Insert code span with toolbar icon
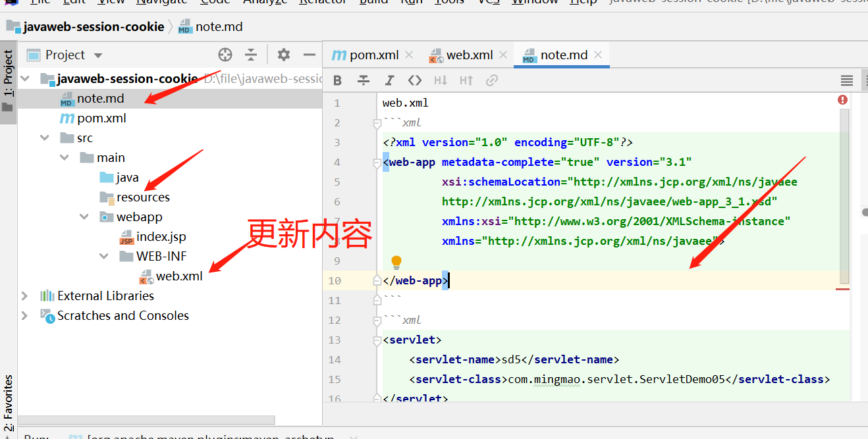Viewport: 868px width, 439px height. (414, 80)
